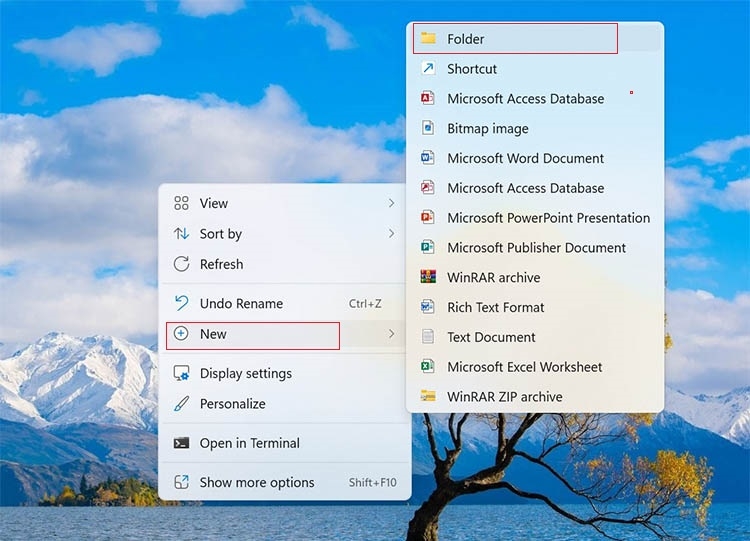Click the WinRAR archive books icon
The width and height of the screenshot is (750, 541).
coord(428,277)
